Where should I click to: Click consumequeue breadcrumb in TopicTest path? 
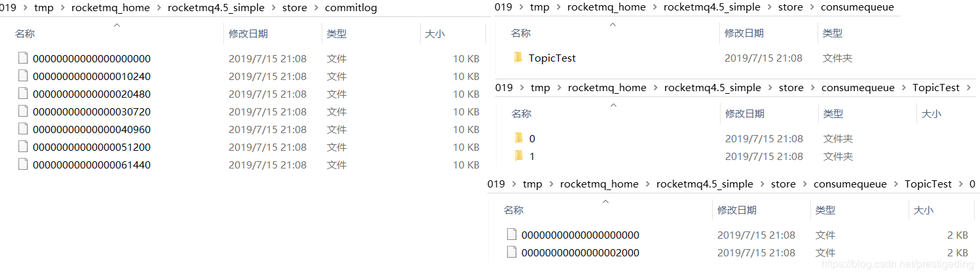point(857,88)
